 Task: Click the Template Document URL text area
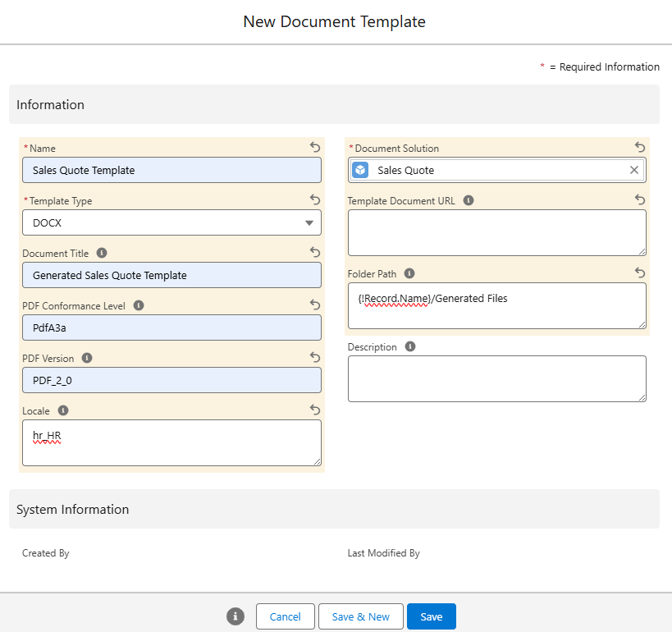tap(496, 233)
